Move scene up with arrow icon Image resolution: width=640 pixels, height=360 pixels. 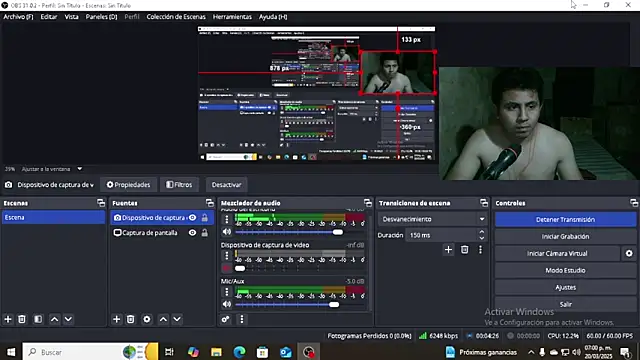[54, 319]
